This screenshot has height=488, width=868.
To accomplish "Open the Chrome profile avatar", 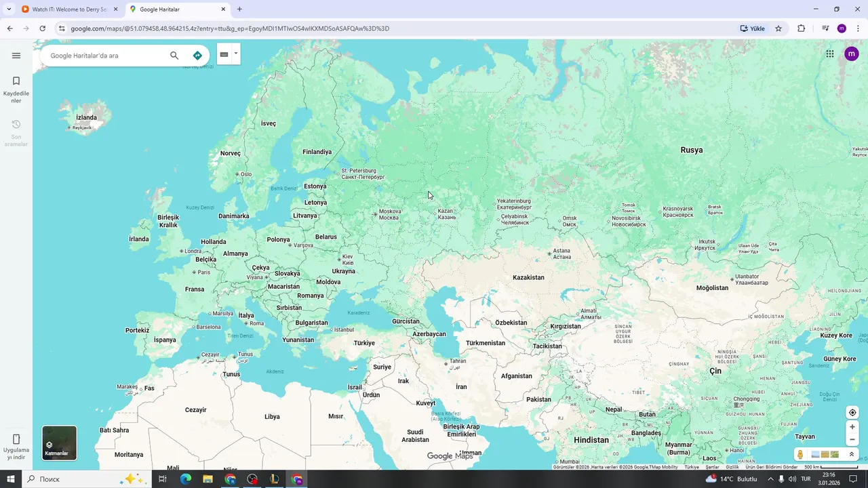I will [842, 28].
